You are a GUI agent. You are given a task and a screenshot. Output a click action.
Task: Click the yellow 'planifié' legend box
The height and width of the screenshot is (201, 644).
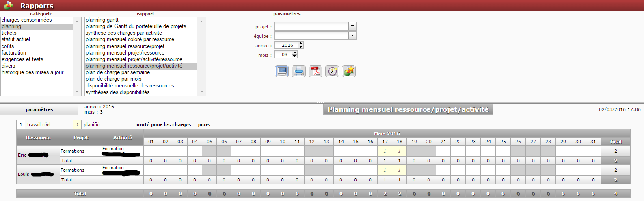[77, 125]
